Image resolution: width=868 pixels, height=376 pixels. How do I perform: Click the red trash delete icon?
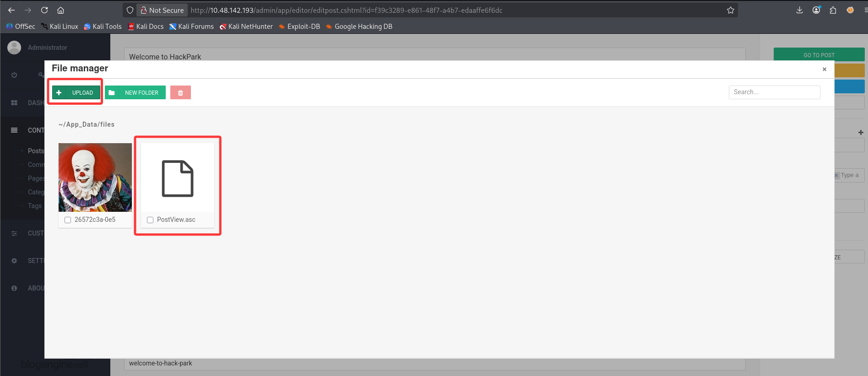pyautogui.click(x=180, y=92)
